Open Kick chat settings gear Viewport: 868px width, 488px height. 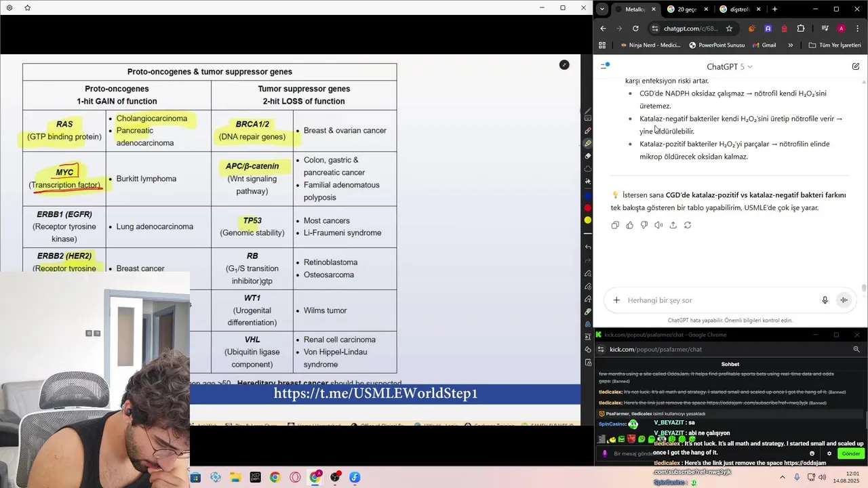tap(829, 453)
